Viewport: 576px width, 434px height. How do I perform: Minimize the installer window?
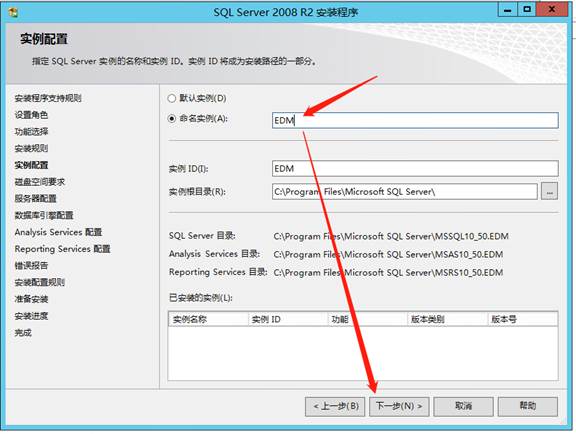pos(508,10)
